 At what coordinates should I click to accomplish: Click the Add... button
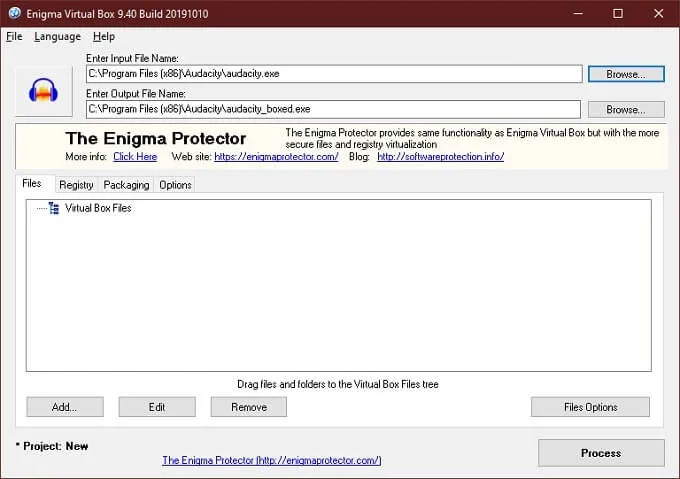pyautogui.click(x=65, y=407)
